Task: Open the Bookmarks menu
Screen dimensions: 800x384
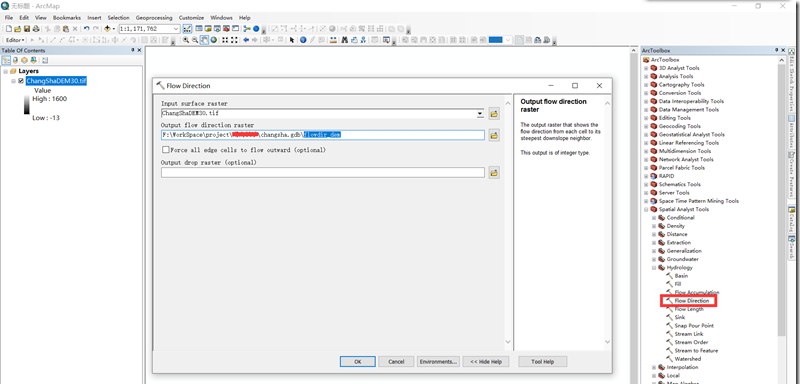Action: point(66,17)
